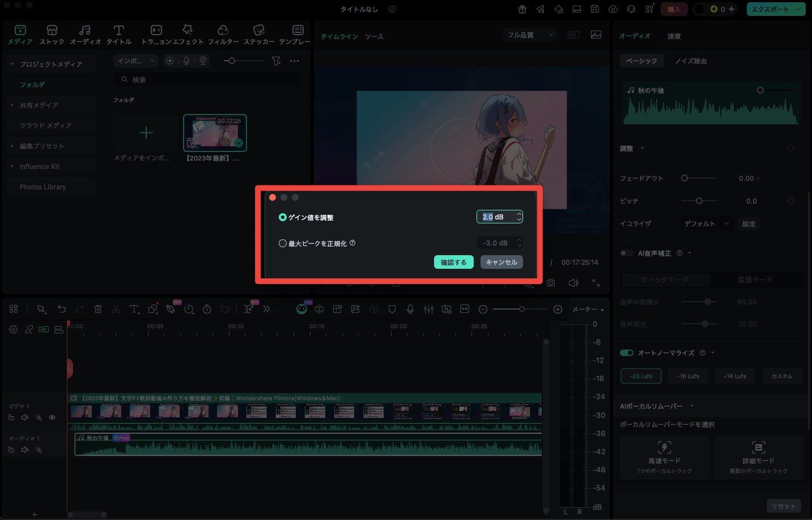Click the 検索 search field

(x=207, y=80)
